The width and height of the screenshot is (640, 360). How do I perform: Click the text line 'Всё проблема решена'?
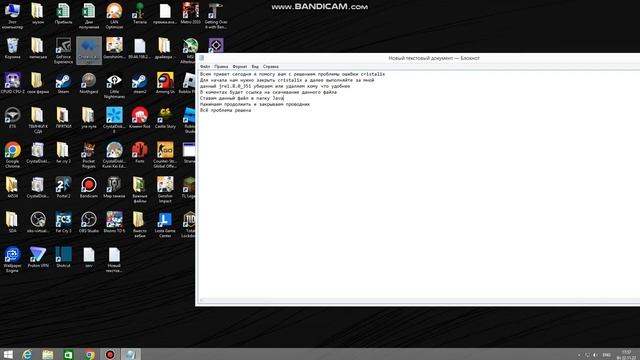(x=225, y=110)
